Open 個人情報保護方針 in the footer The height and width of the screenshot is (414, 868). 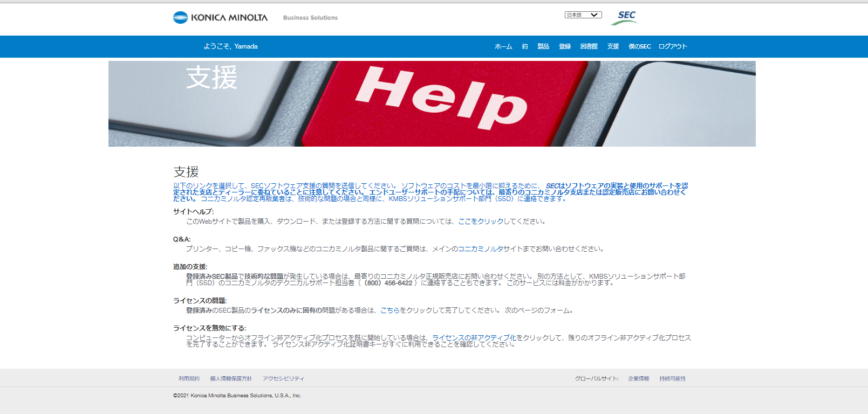[231, 379]
